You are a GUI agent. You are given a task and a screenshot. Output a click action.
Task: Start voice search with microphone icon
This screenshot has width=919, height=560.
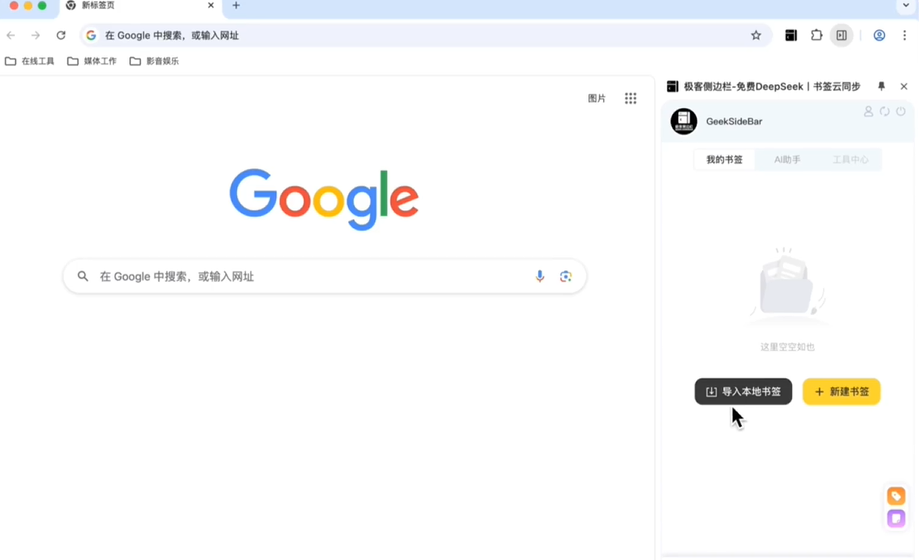(540, 276)
